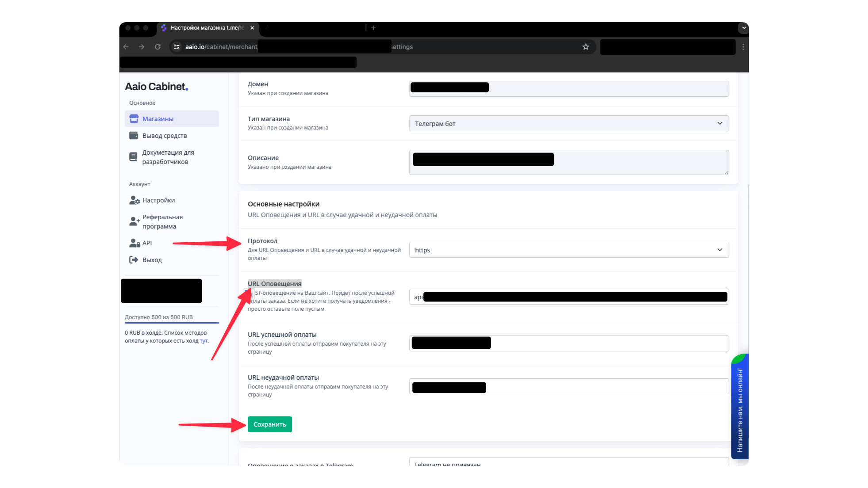The image size is (868, 488).
Task: View site information icon in address bar
Action: (177, 47)
